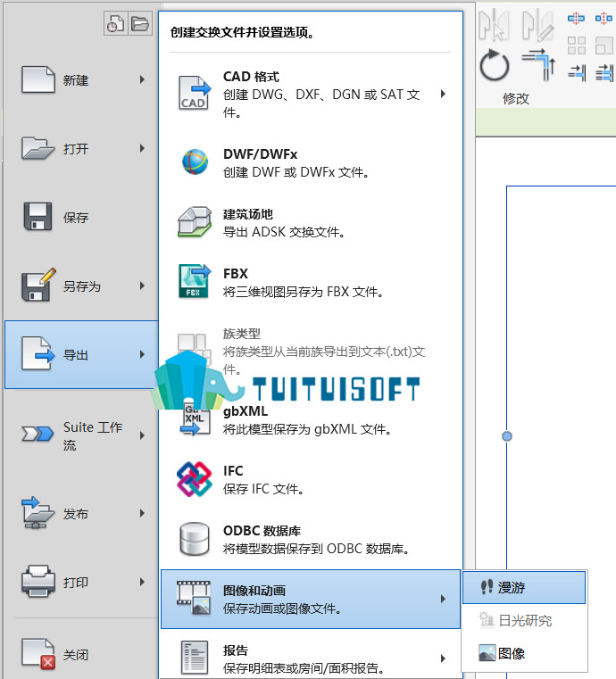The height and width of the screenshot is (679, 616).
Task: Click the walkthrough footprints icon
Action: click(x=487, y=587)
